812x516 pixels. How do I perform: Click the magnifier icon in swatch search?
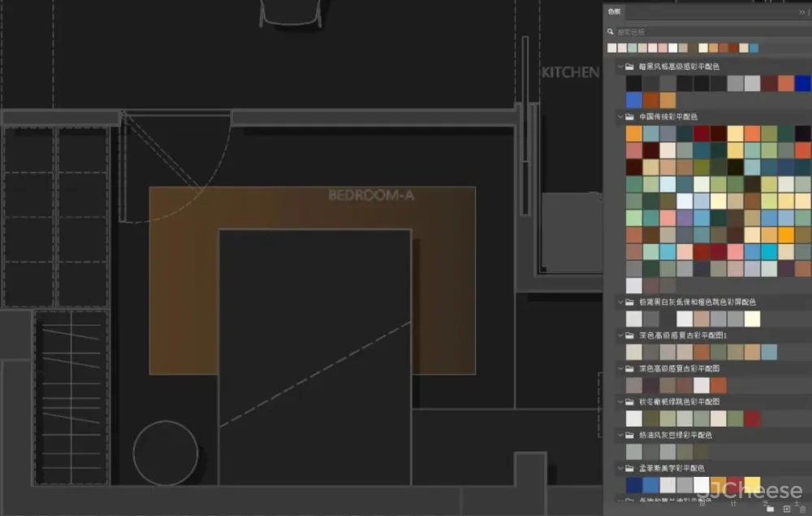click(611, 32)
